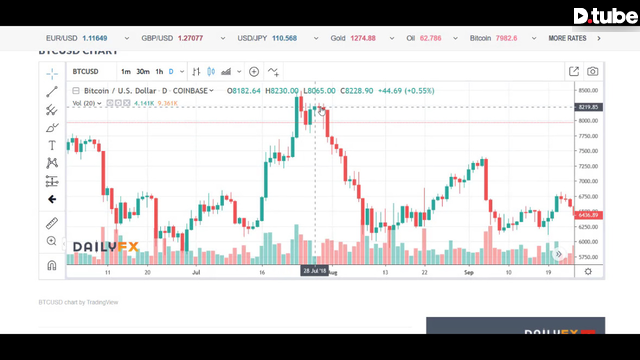Expand the Vol (20) dropdown arrow

99,104
